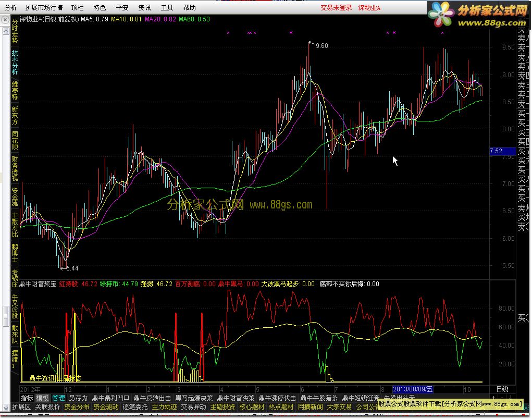The image size is (532, 419).
Task: Click the sidebar scroll-up arrow
Action: pyautogui.click(x=6, y=31)
